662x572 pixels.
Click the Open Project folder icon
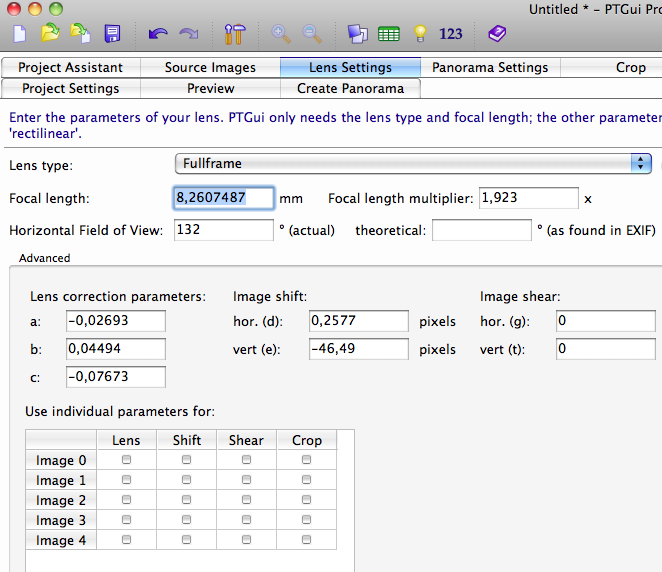coord(50,34)
